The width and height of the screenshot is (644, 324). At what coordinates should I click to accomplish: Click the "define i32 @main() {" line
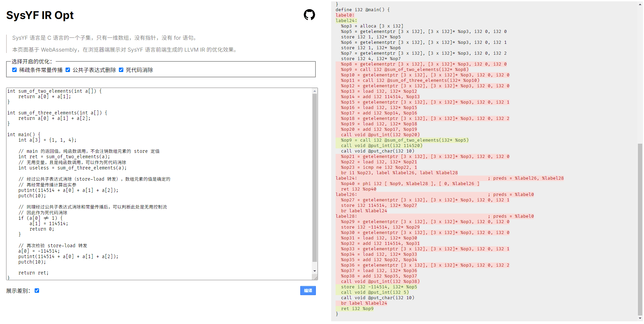[x=362, y=10]
